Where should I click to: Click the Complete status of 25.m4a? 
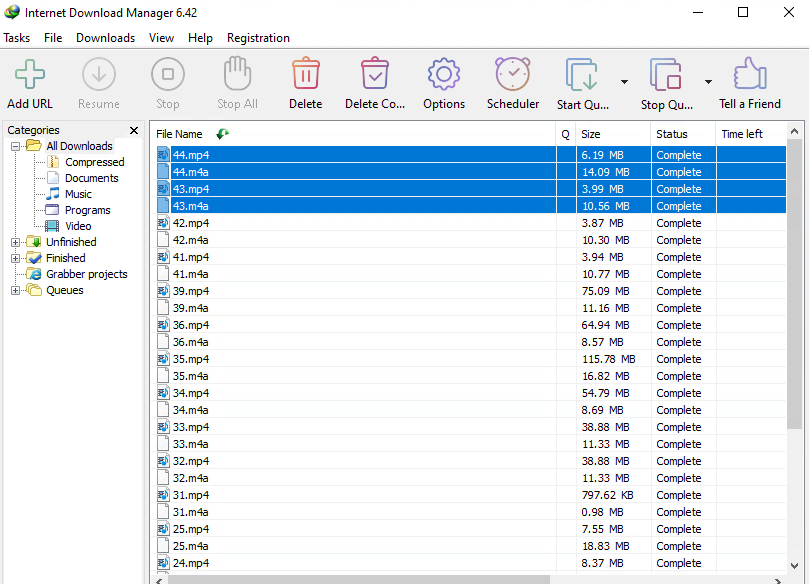pyautogui.click(x=679, y=546)
